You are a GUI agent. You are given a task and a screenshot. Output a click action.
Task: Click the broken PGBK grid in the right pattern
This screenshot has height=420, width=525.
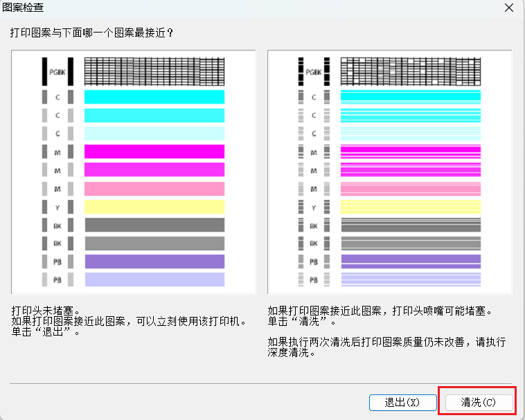410,71
